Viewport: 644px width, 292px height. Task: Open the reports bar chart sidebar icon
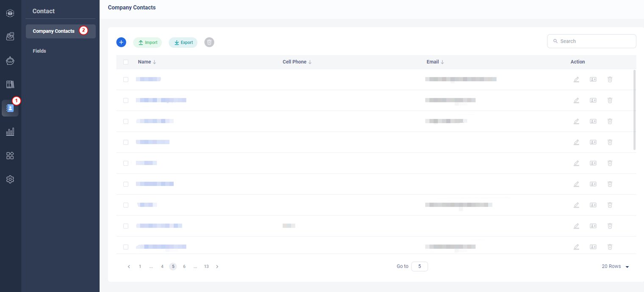point(10,132)
